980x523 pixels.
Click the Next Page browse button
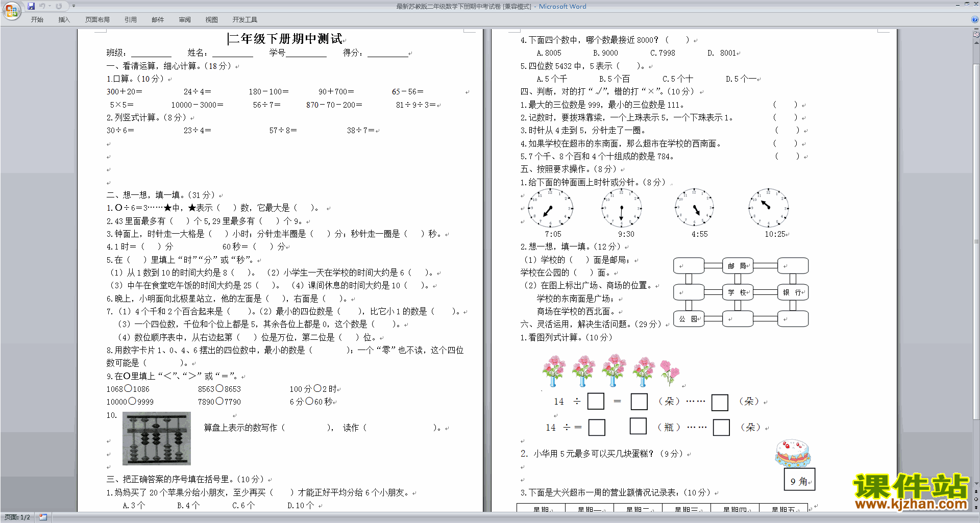coord(976,507)
